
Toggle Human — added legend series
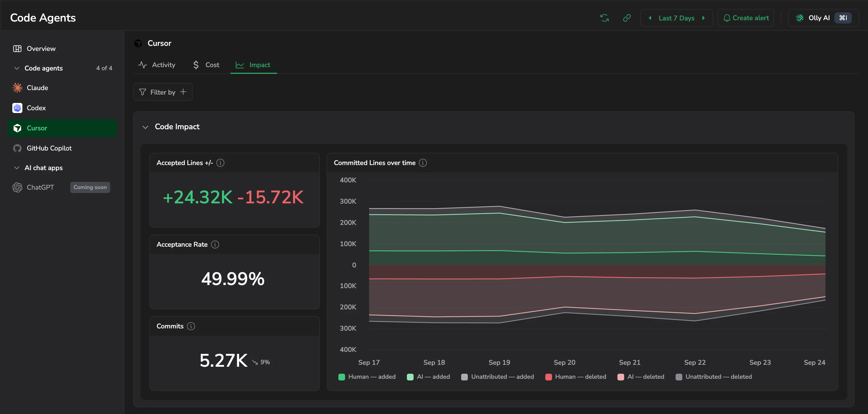[367, 377]
